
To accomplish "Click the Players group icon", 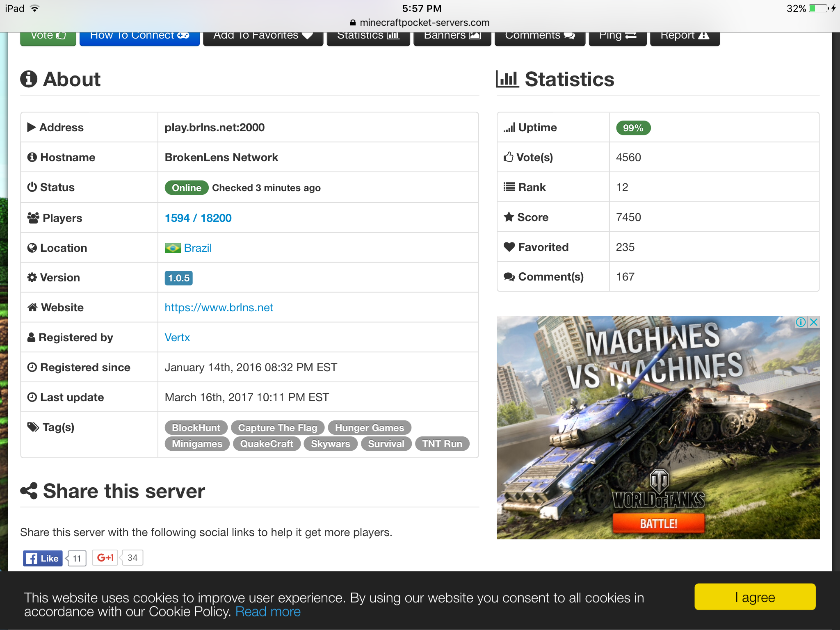I will tap(33, 218).
